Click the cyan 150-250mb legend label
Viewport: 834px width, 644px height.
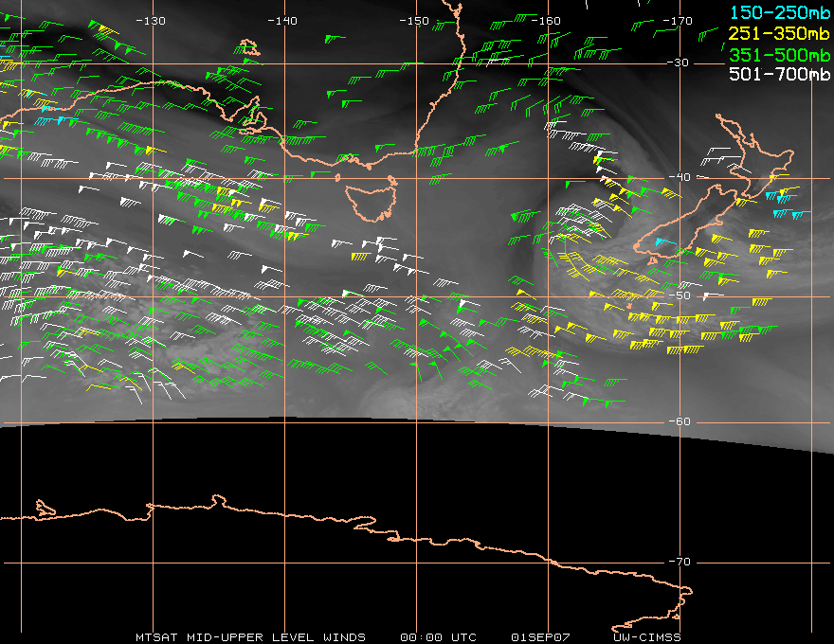[780, 12]
